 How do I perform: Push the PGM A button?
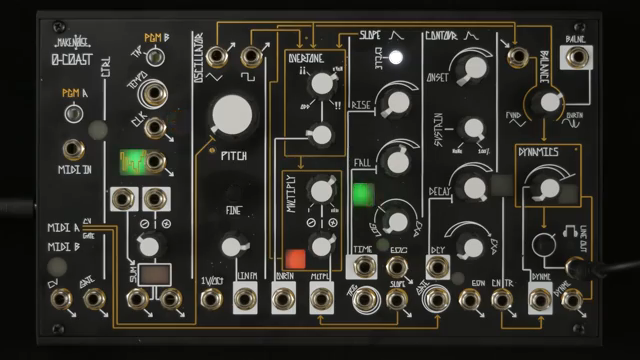tap(73, 113)
